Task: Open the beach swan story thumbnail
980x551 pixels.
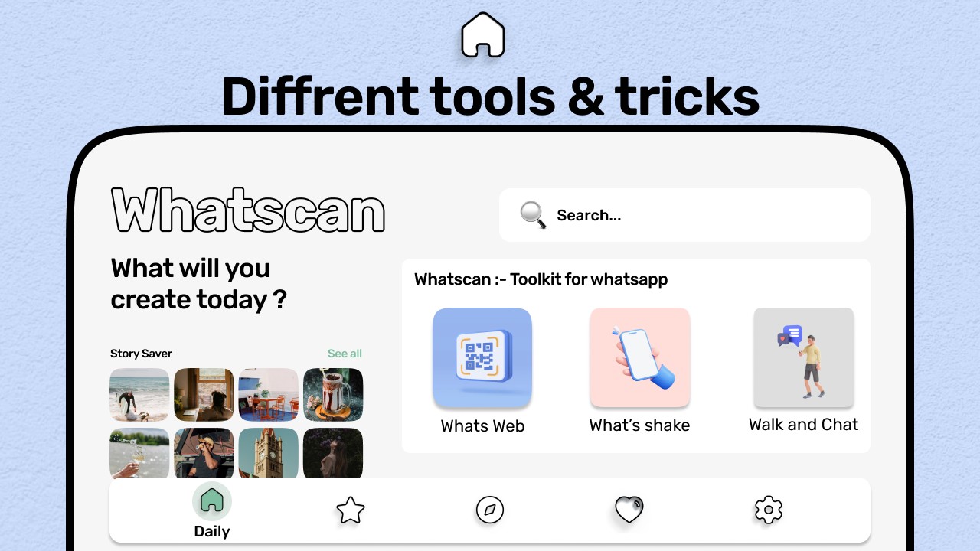Action: [139, 395]
